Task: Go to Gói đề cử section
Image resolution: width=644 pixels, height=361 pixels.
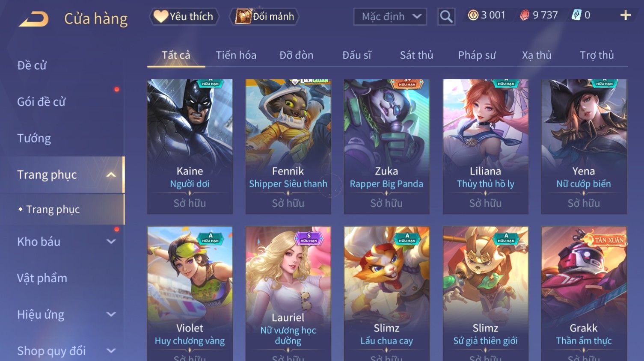Action: click(42, 102)
